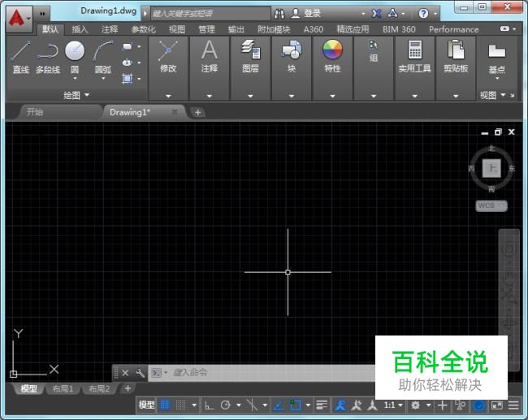The image size is (528, 420).
Task: Open the annotation scale 1:1 dropdown
Action: point(393,405)
